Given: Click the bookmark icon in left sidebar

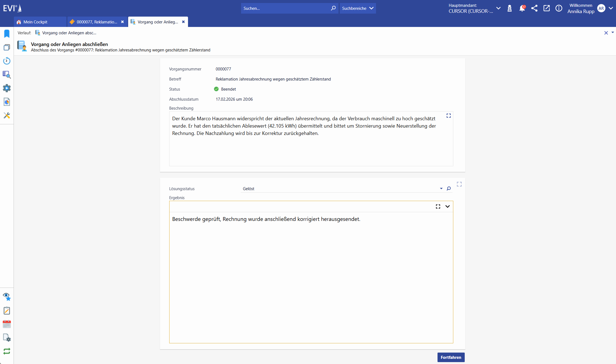Looking at the screenshot, I should tap(7, 34).
